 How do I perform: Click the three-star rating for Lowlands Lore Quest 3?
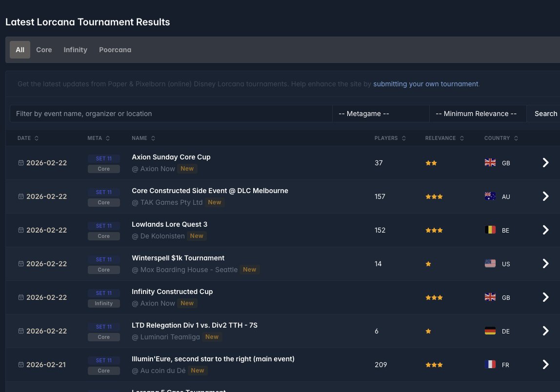pos(434,230)
